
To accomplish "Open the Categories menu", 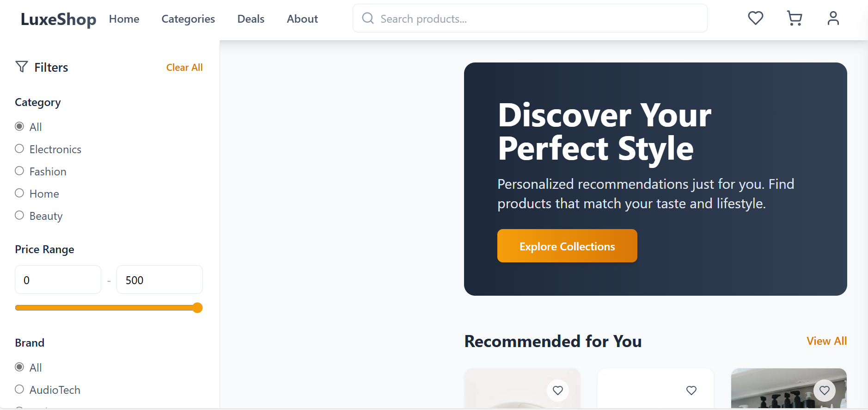I will 188,19.
